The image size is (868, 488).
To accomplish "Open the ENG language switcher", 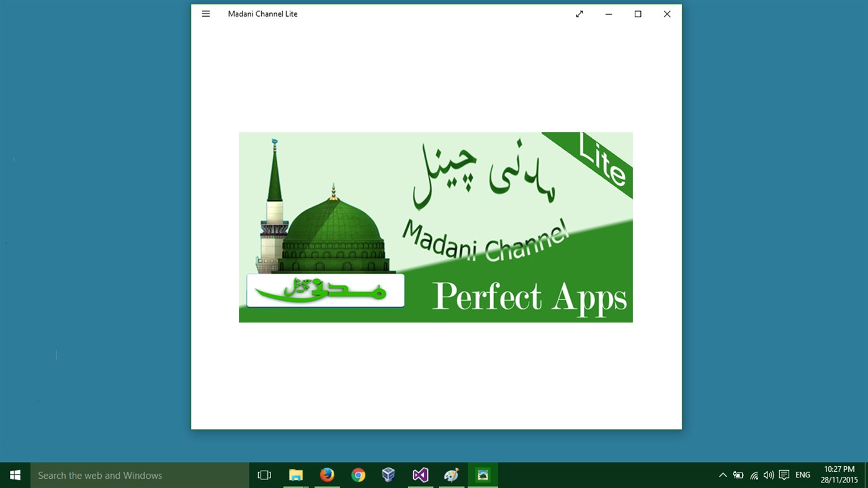I will 802,474.
